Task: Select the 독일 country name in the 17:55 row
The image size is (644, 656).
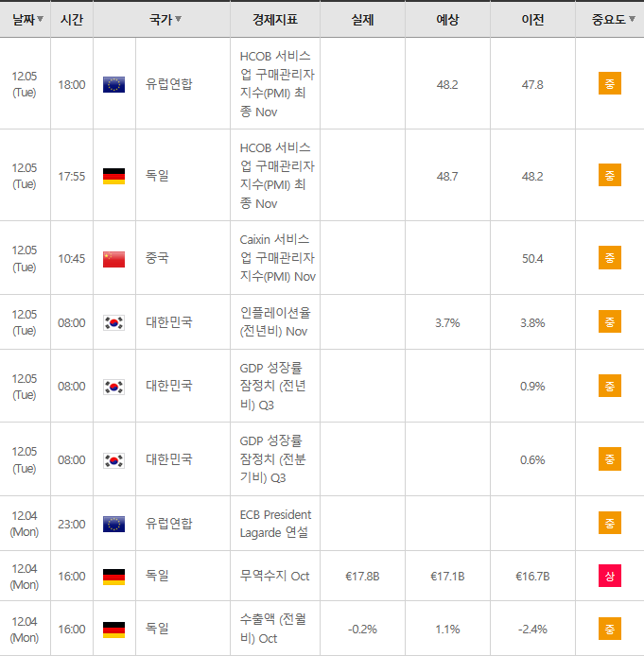Action: point(157,175)
